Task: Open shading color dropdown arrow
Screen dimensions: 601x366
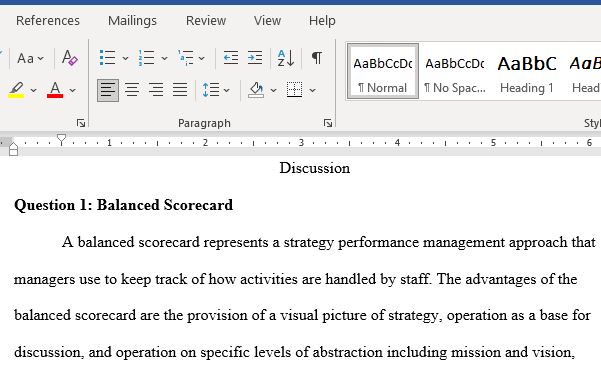Action: pos(273,91)
